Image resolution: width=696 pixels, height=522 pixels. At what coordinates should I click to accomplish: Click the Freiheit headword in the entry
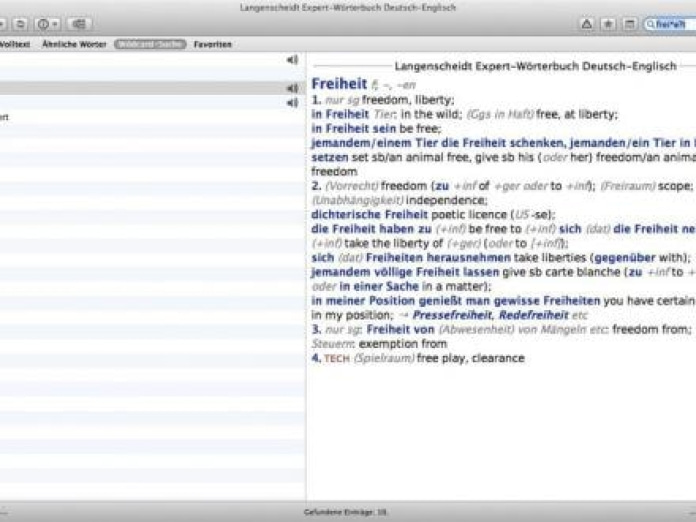[x=340, y=83]
